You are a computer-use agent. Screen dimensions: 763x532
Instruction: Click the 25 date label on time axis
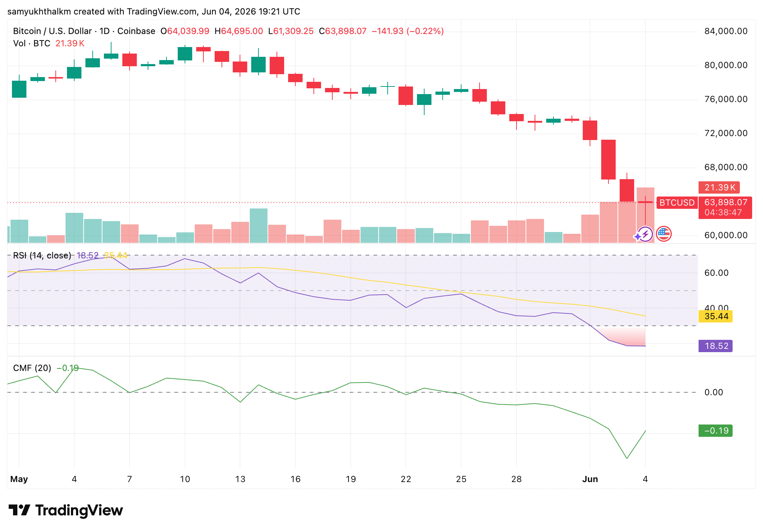click(x=461, y=479)
